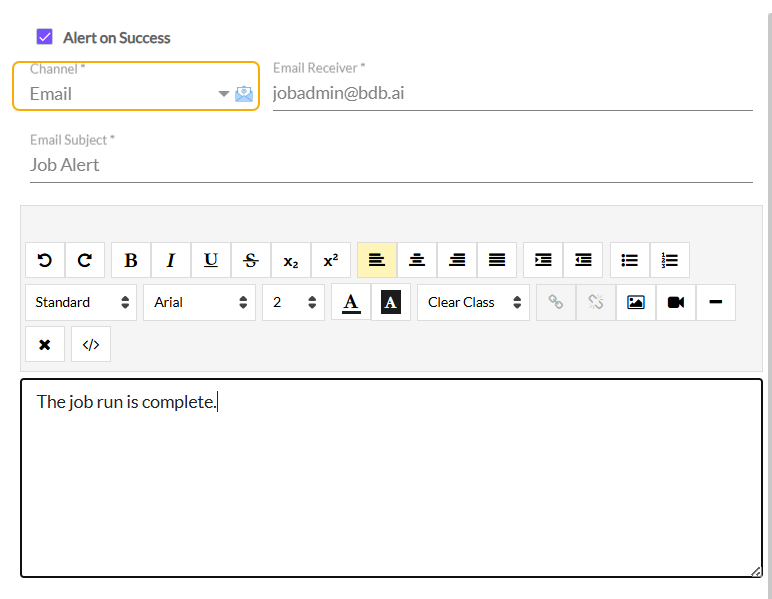Screen dimensions: 772x599
Task: Click into the message body text area
Action: (390, 480)
